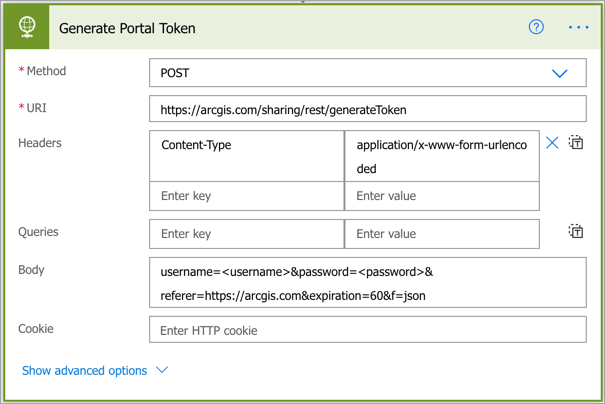Switch Headers to text mode
The height and width of the screenshot is (404, 605).
576,142
